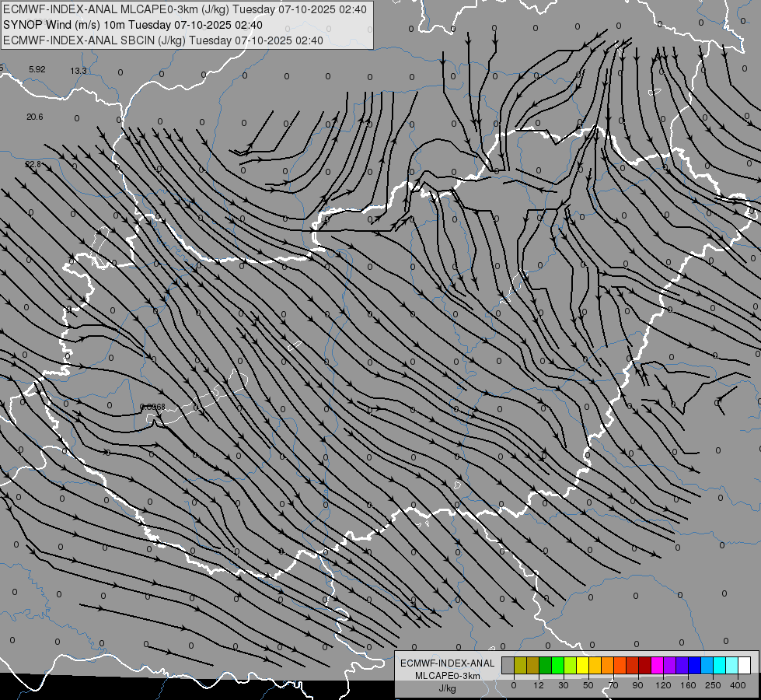The width and height of the screenshot is (761, 700).
Task: Click the legend tick label 12
Action: pos(539,685)
